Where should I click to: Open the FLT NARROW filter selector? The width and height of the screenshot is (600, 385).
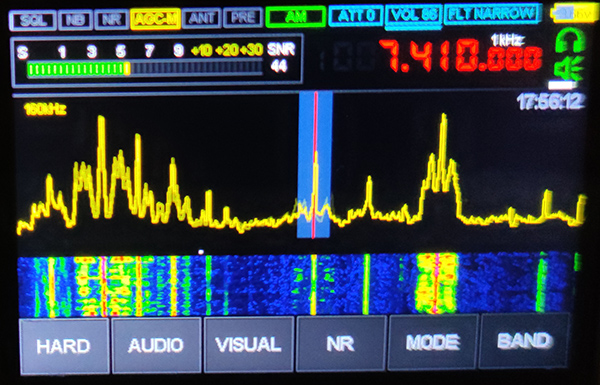pyautogui.click(x=492, y=15)
